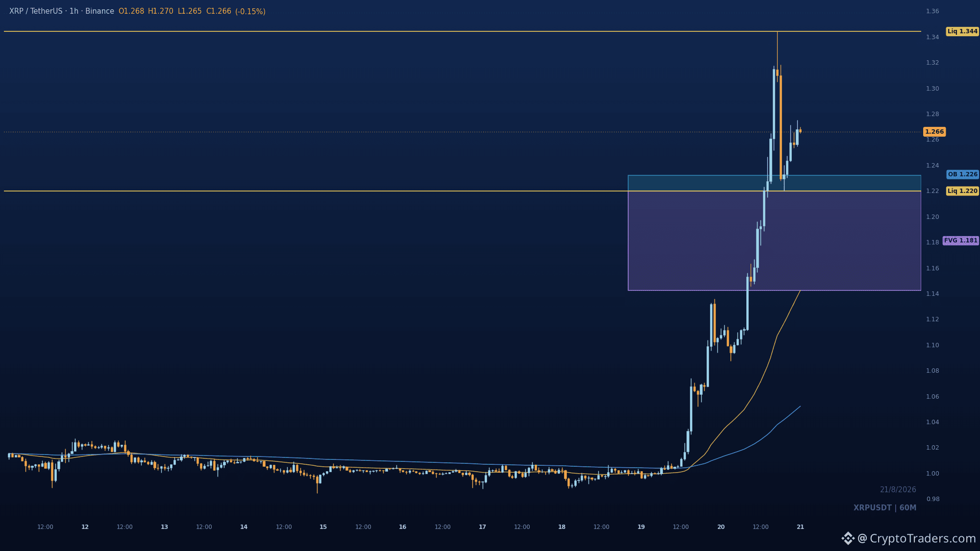Click the XRP / TetherUS symbol title
Image resolution: width=980 pixels, height=551 pixels.
(36, 11)
